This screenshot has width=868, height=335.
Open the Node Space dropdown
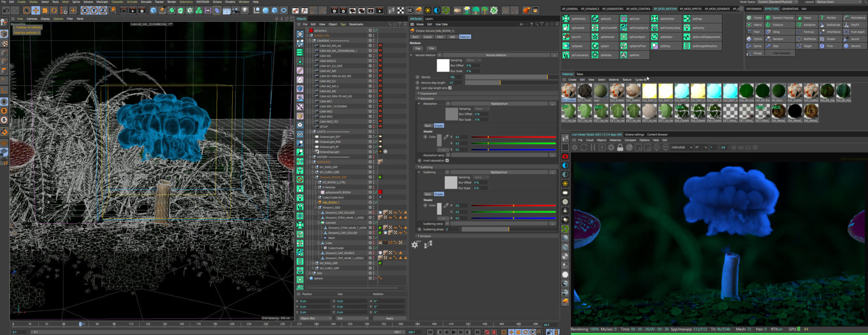(x=778, y=2)
